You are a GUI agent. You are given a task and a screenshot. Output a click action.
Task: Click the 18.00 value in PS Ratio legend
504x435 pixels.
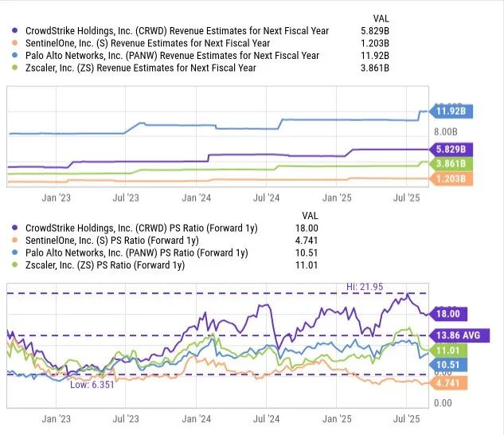[307, 228]
